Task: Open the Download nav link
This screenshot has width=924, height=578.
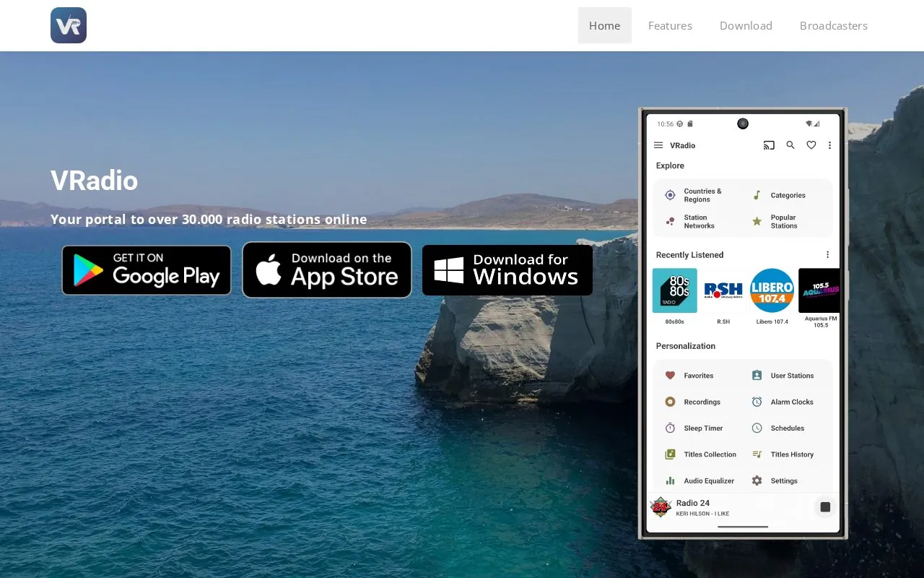Action: coord(746,25)
